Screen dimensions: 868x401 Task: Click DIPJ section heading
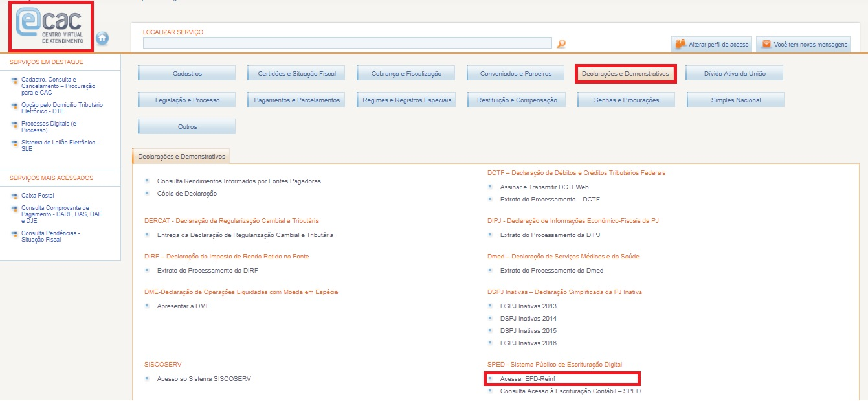tap(573, 221)
